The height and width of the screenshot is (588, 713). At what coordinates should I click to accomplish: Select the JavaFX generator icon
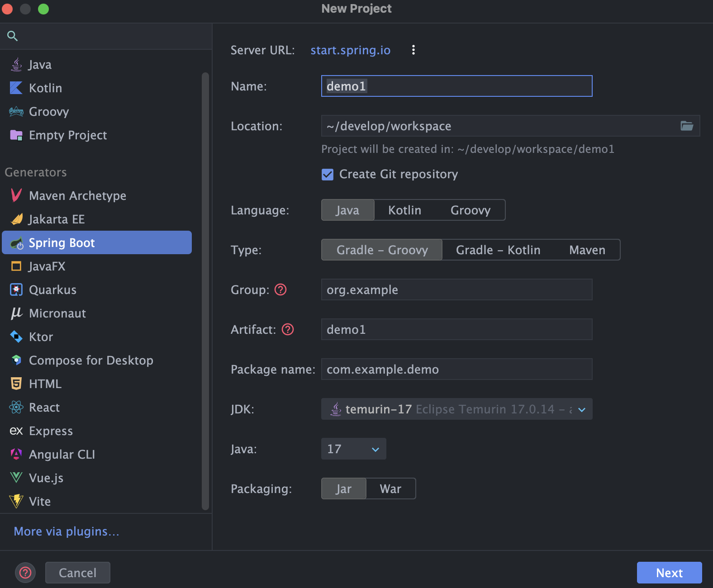click(16, 266)
